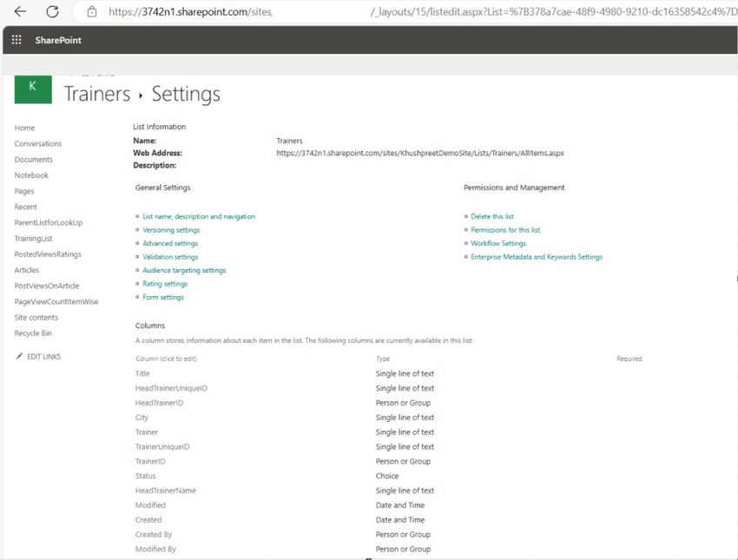Open Workflow Settings

[x=498, y=243]
